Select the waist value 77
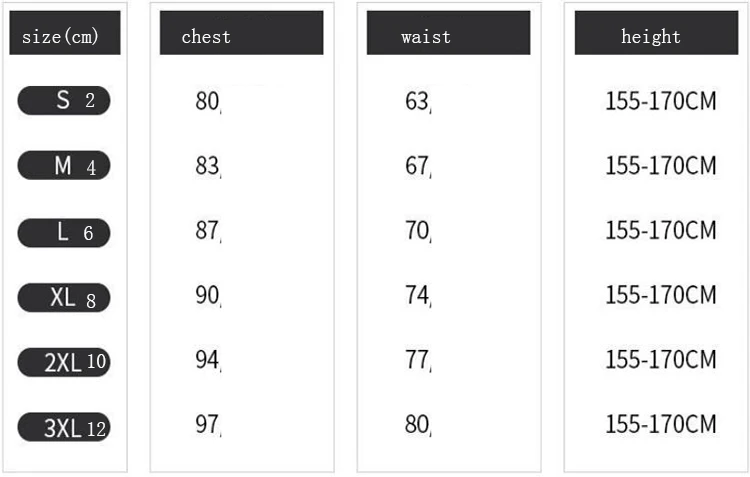This screenshot has width=750, height=477. (417, 360)
